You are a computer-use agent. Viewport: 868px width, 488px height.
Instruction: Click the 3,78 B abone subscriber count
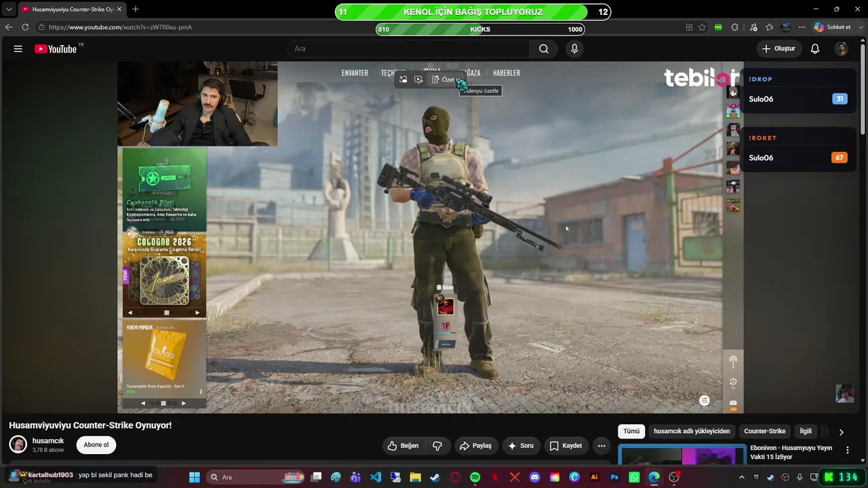pyautogui.click(x=48, y=450)
